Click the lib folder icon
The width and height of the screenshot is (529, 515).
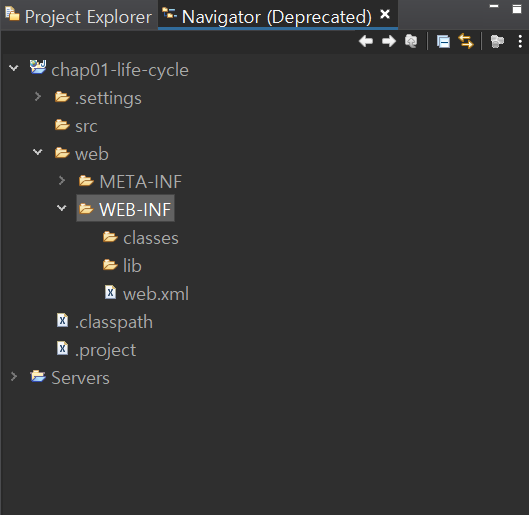(x=110, y=265)
